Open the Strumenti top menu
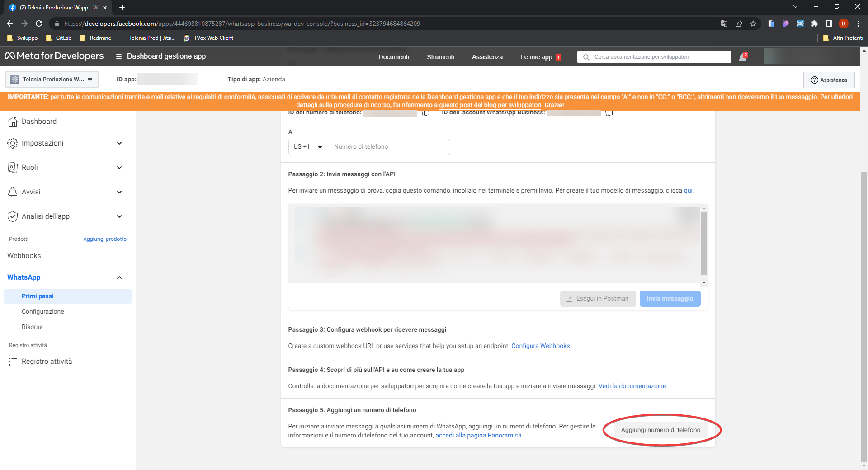 pos(440,57)
